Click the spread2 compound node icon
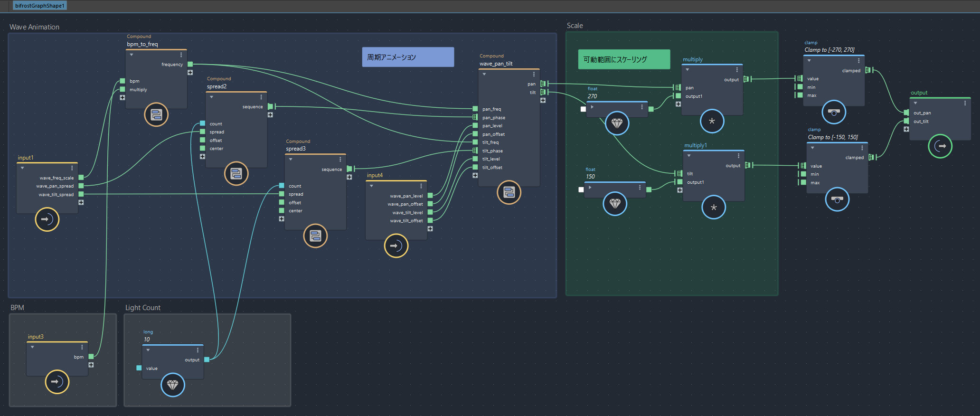Screen dimensions: 980x416 point(236,174)
